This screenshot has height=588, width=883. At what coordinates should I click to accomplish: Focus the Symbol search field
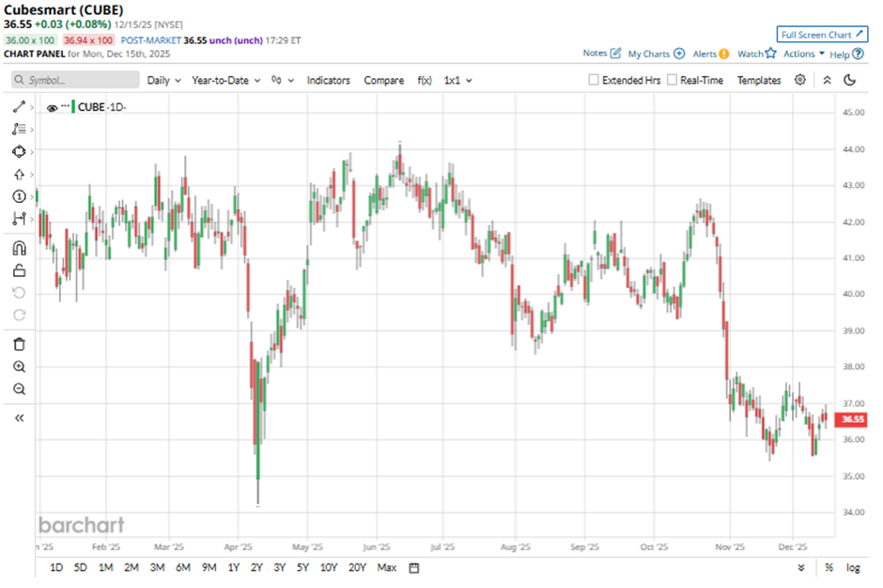(x=75, y=80)
